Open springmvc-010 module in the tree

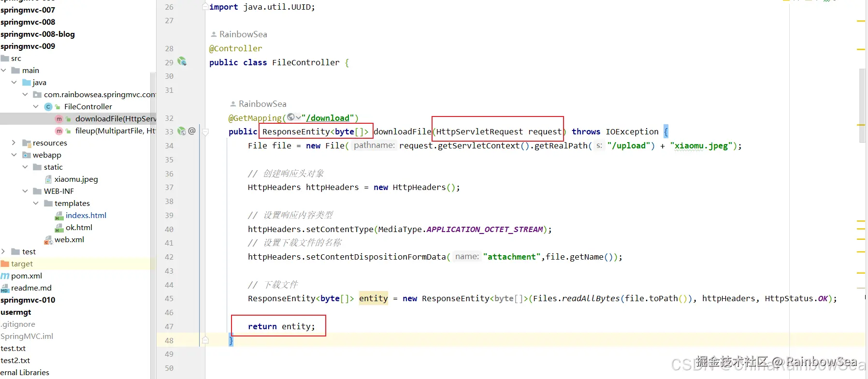(x=28, y=300)
